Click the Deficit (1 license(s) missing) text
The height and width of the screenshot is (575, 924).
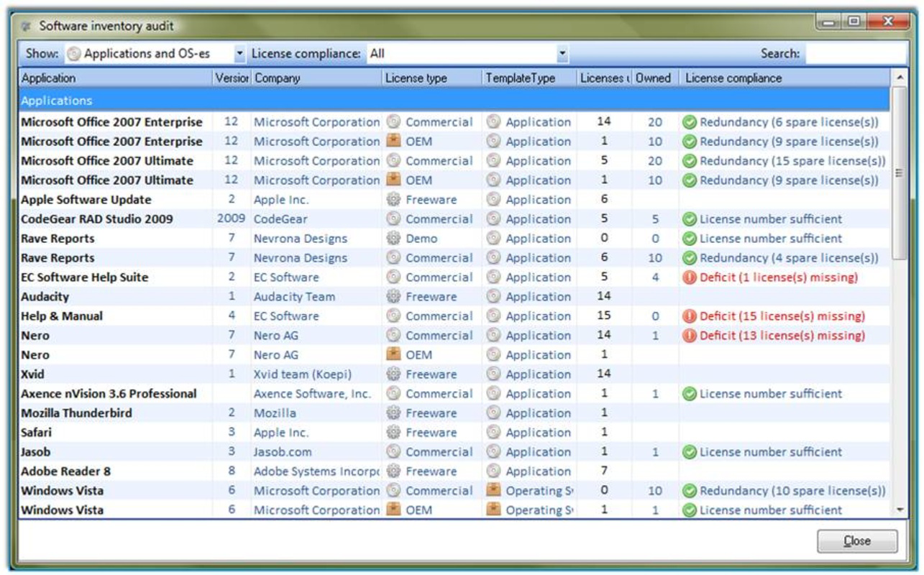coord(779,277)
